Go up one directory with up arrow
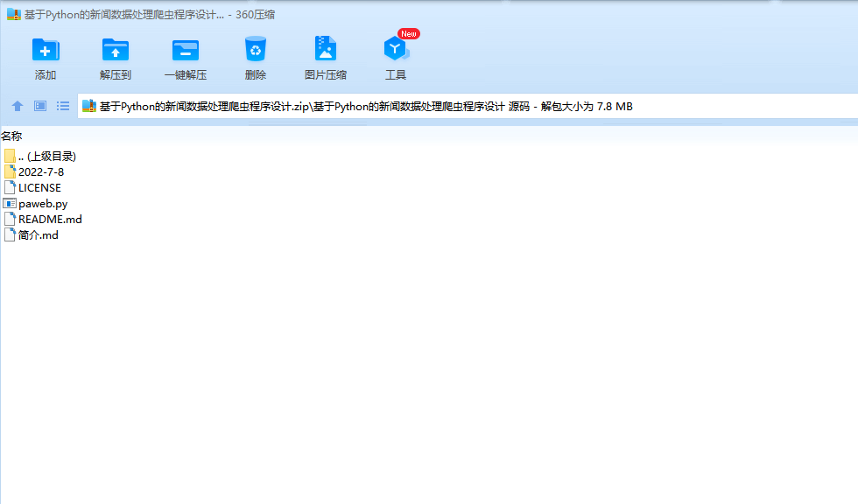The width and height of the screenshot is (858, 504). pyautogui.click(x=18, y=106)
